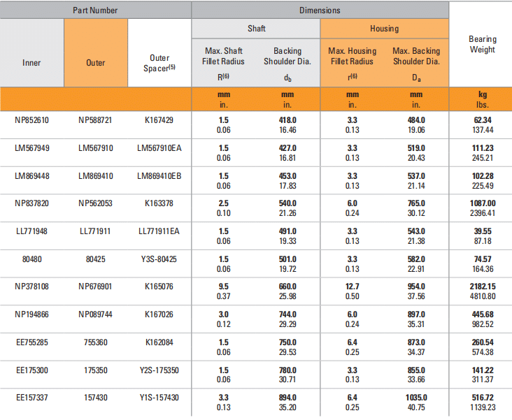Screen dimensions: 512x420
Task: Click the orange Outer column header
Action: pyautogui.click(x=96, y=62)
